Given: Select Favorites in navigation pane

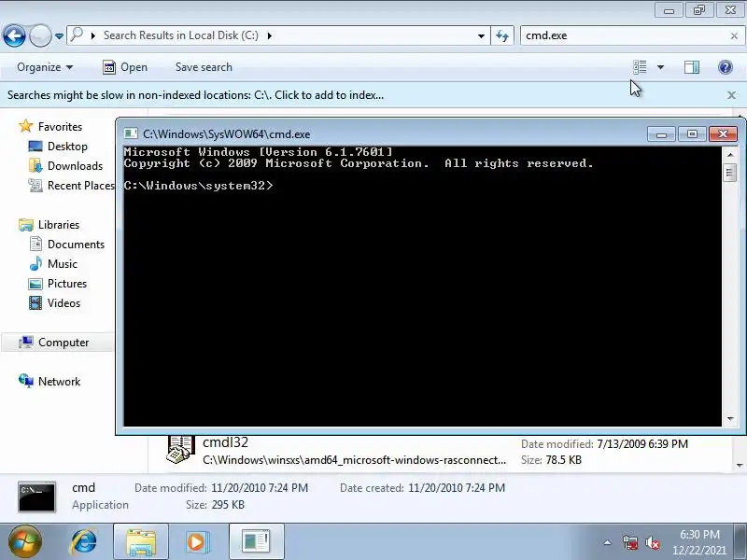Looking at the screenshot, I should click(60, 127).
